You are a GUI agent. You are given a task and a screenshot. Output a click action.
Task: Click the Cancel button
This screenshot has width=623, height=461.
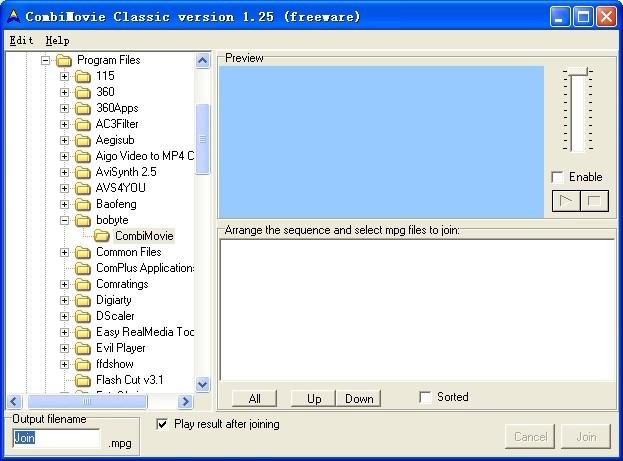coord(530,436)
